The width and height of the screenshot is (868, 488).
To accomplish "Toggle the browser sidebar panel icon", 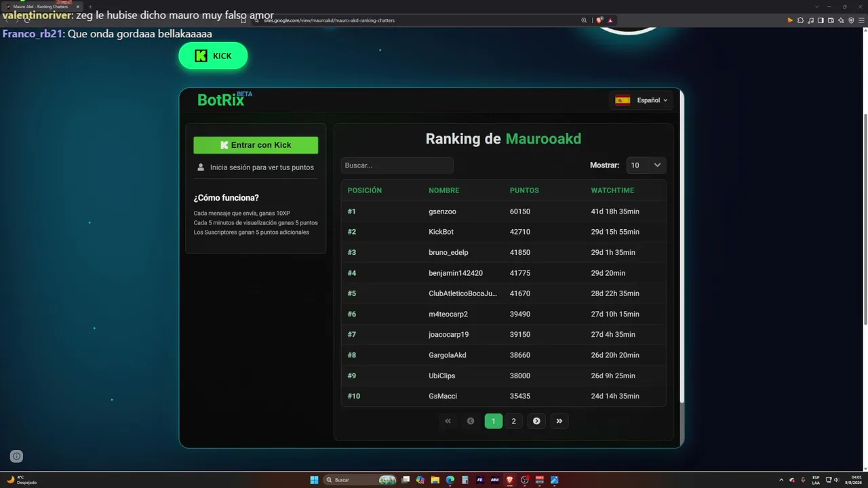I will coord(821,20).
